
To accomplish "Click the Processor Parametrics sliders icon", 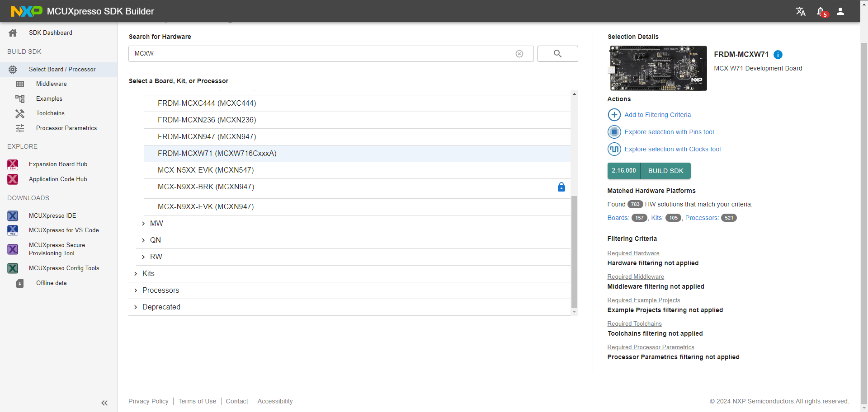I will coord(20,128).
